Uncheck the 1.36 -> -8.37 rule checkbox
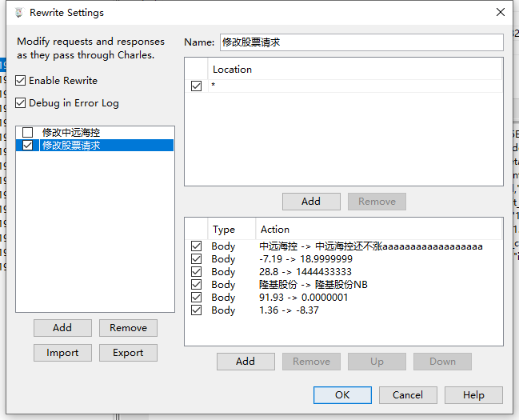 (196, 310)
